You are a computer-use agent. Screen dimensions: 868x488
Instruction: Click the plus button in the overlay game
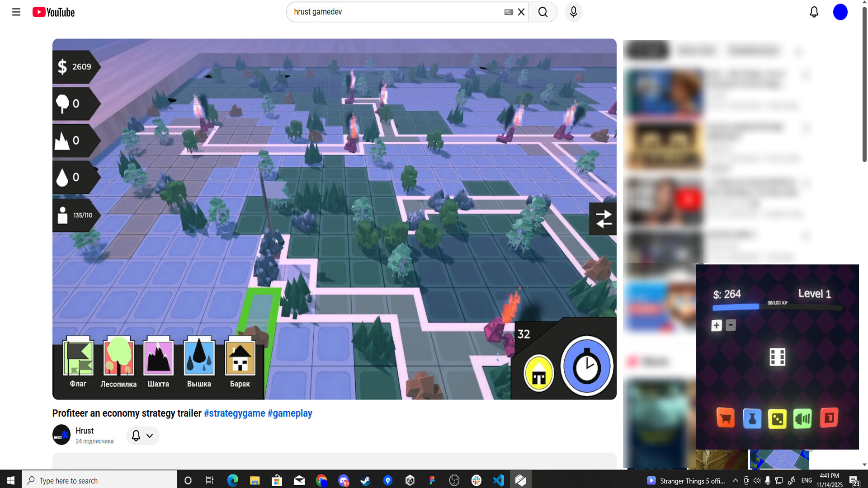coord(717,324)
